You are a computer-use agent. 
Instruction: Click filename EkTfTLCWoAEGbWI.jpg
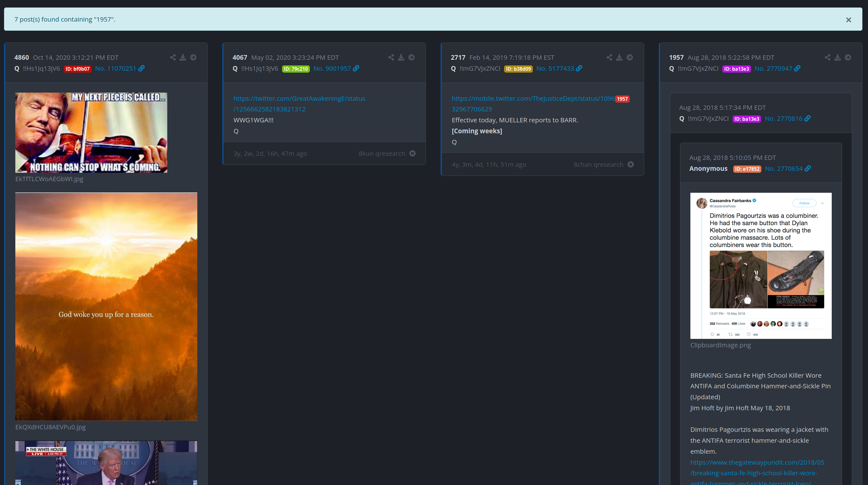[49, 179]
